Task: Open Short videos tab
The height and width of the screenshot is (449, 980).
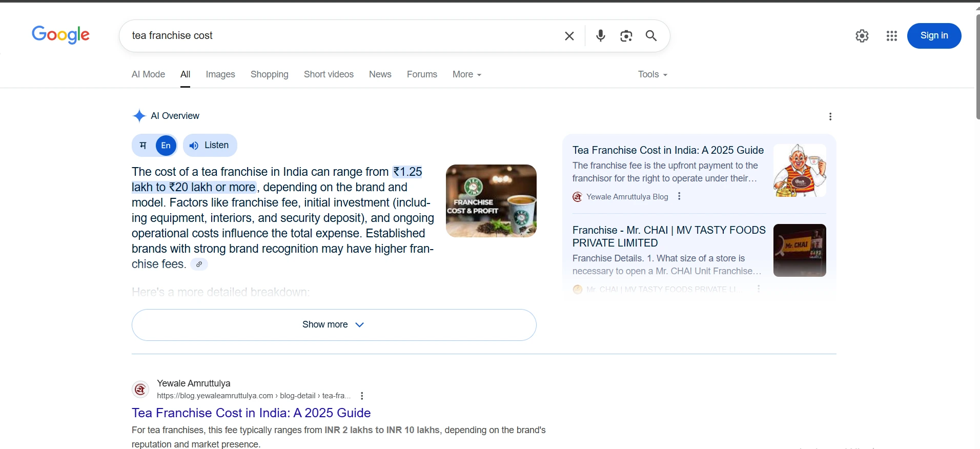Action: click(329, 74)
